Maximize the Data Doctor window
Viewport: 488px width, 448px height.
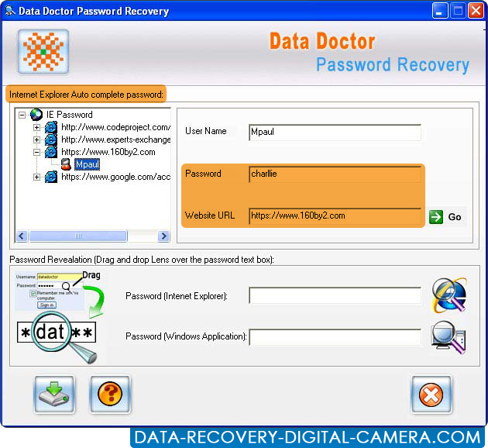(x=458, y=11)
